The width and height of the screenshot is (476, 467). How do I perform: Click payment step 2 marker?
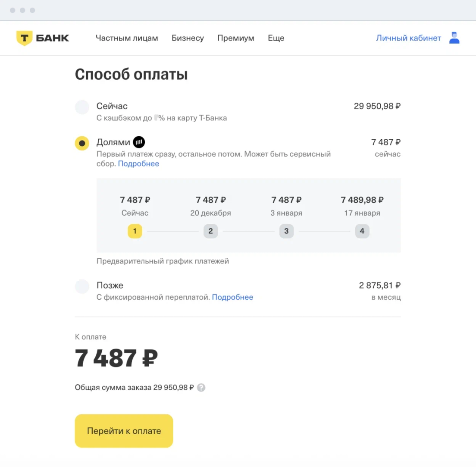210,231
